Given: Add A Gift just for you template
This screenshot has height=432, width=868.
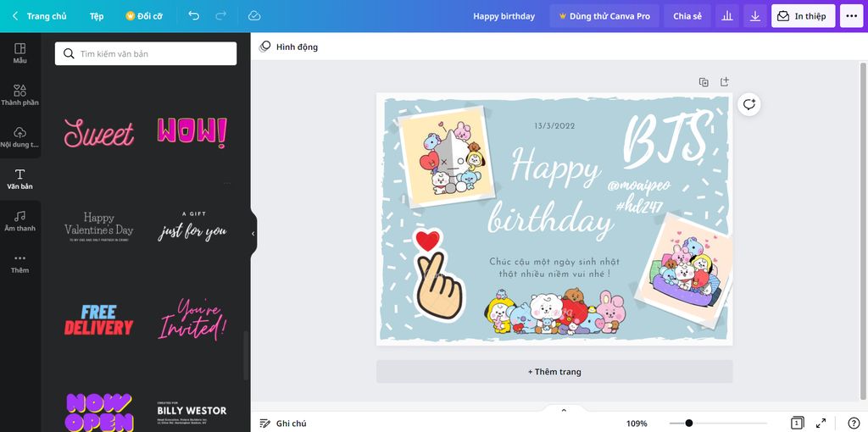Looking at the screenshot, I should (x=192, y=227).
